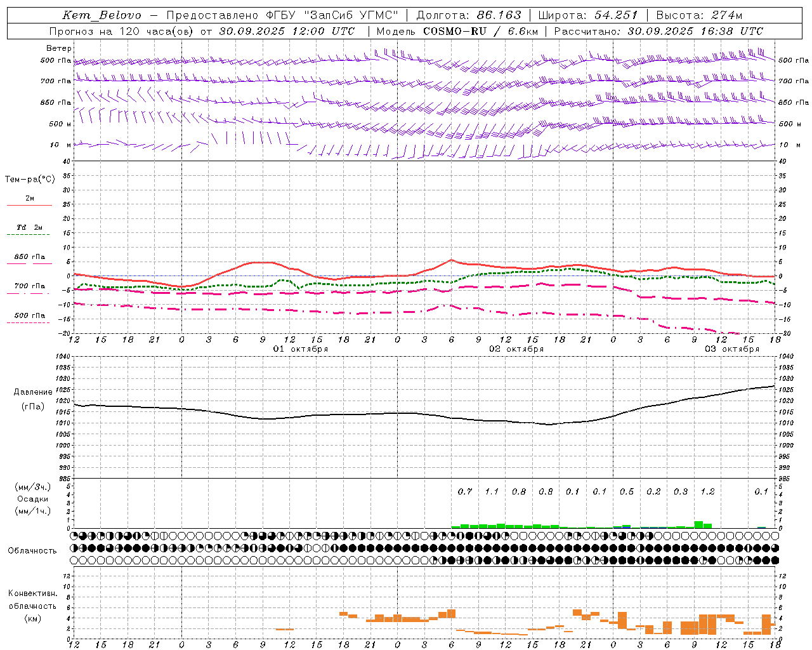Image resolution: width=812 pixels, height=650 pixels.
Task: Click the dash-dot sample under 500 гПа temperature legend
Action: pos(28,322)
